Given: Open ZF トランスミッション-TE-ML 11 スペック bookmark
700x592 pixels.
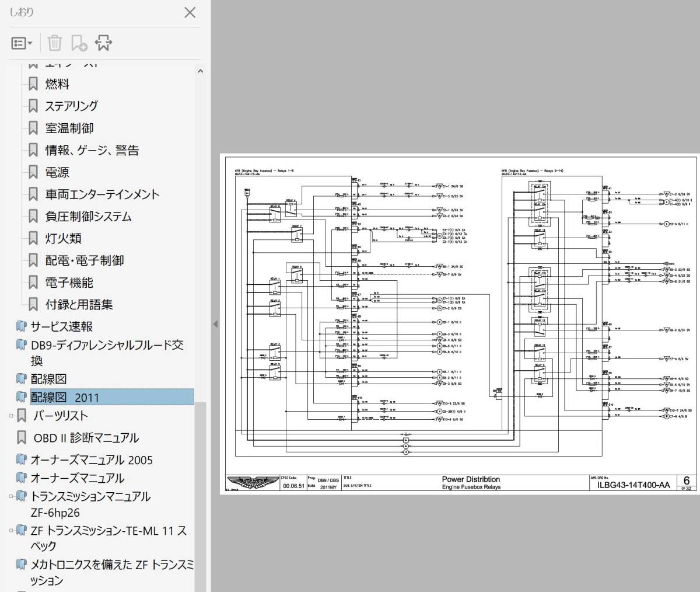Looking at the screenshot, I should click(x=108, y=539).
